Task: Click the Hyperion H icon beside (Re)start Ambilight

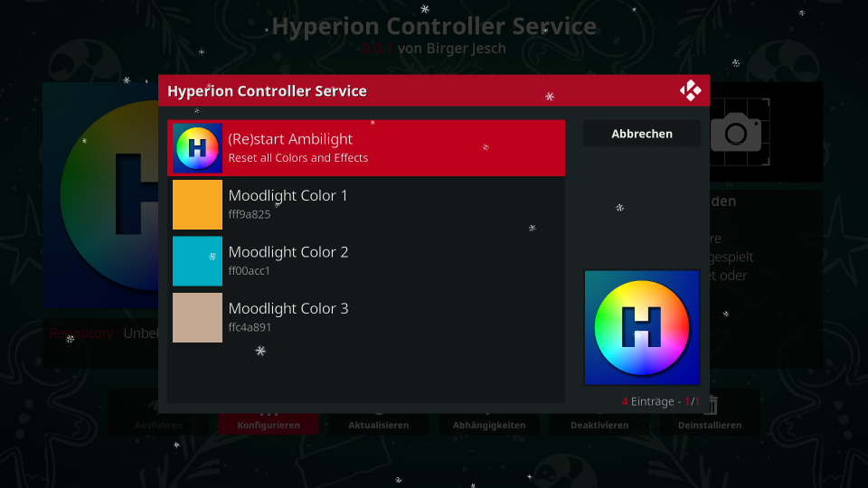Action: (x=198, y=148)
